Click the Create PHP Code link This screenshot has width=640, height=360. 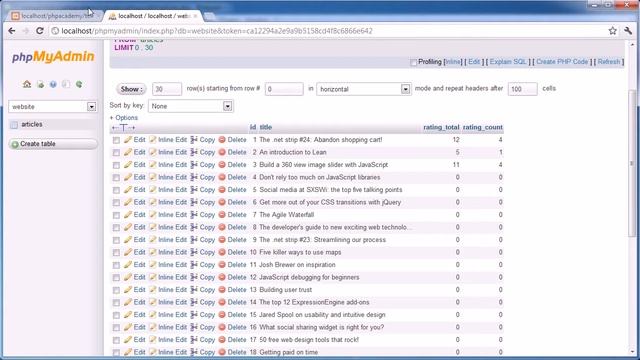tap(562, 62)
